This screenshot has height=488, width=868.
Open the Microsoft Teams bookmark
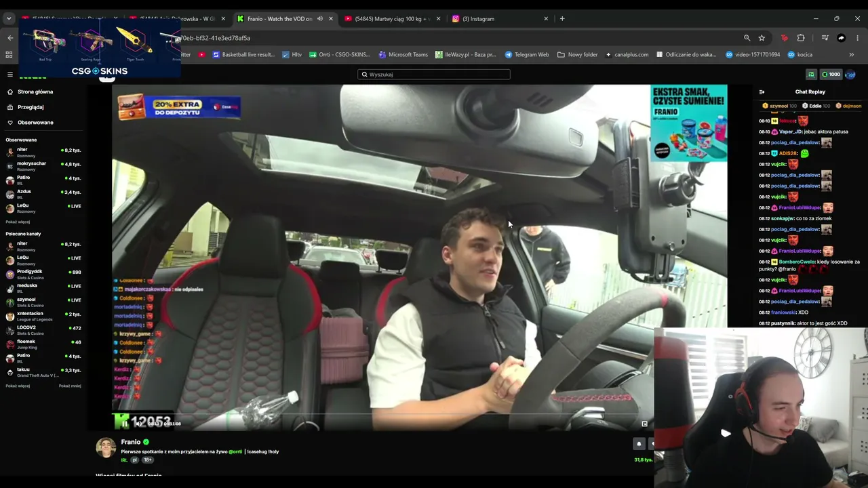(403, 54)
